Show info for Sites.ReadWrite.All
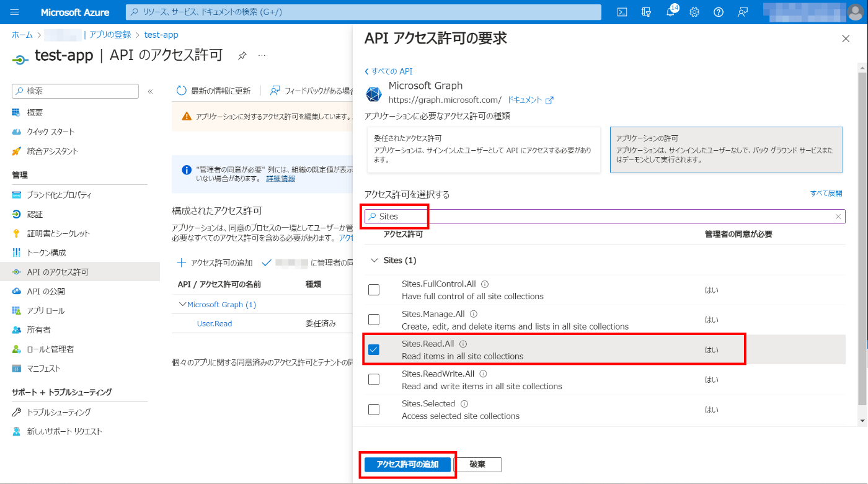This screenshot has height=484, width=868. [x=483, y=374]
